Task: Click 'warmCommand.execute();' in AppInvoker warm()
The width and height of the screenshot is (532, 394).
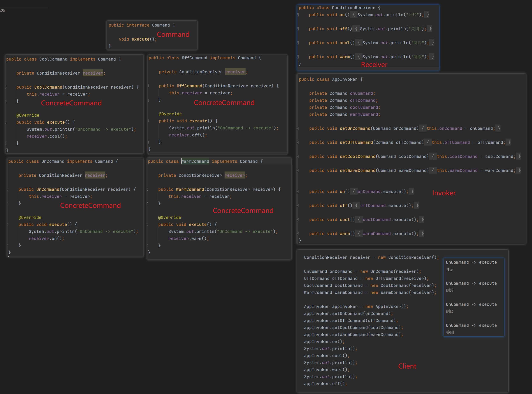Action: point(391,234)
